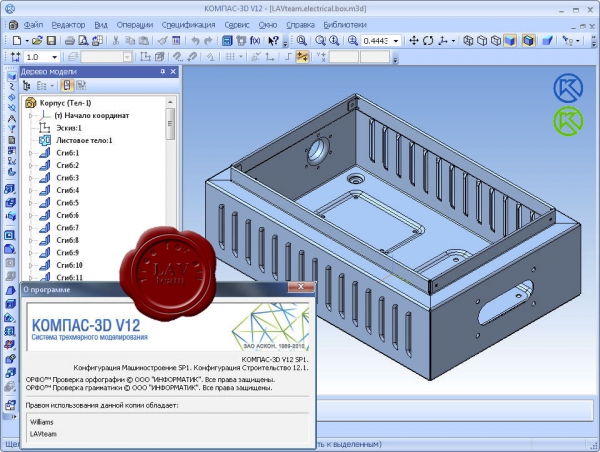The image size is (600, 452).
Task: Switch to Wireframe display mode
Action: click(468, 41)
